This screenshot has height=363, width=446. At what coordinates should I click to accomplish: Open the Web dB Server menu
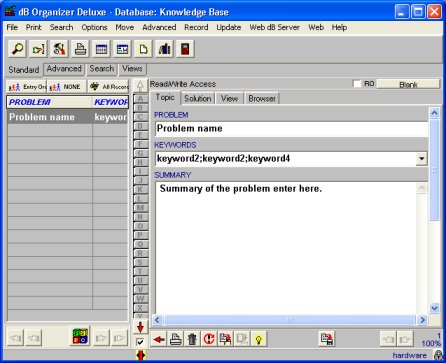tap(275, 27)
